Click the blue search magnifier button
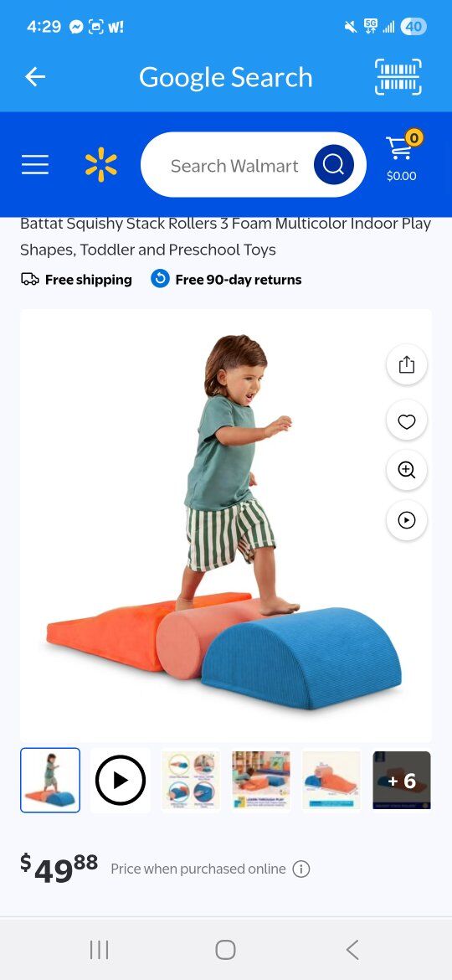The image size is (452, 980). point(334,165)
